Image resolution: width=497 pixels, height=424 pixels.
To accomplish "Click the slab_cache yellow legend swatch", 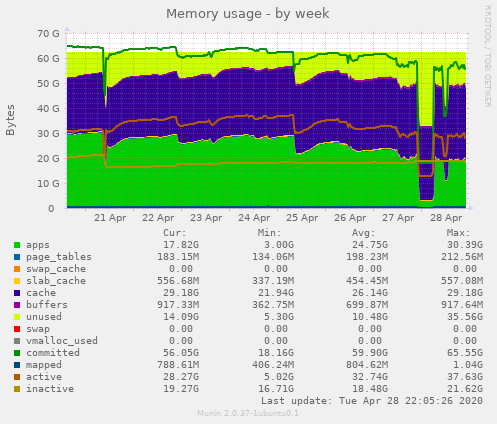I will coord(17,281).
